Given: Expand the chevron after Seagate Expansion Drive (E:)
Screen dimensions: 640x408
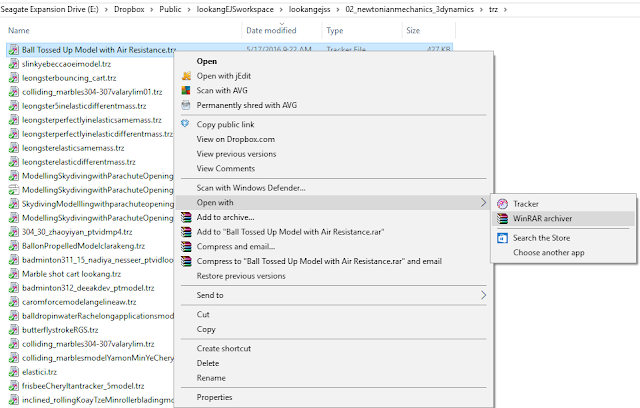Looking at the screenshot, I should (106, 9).
